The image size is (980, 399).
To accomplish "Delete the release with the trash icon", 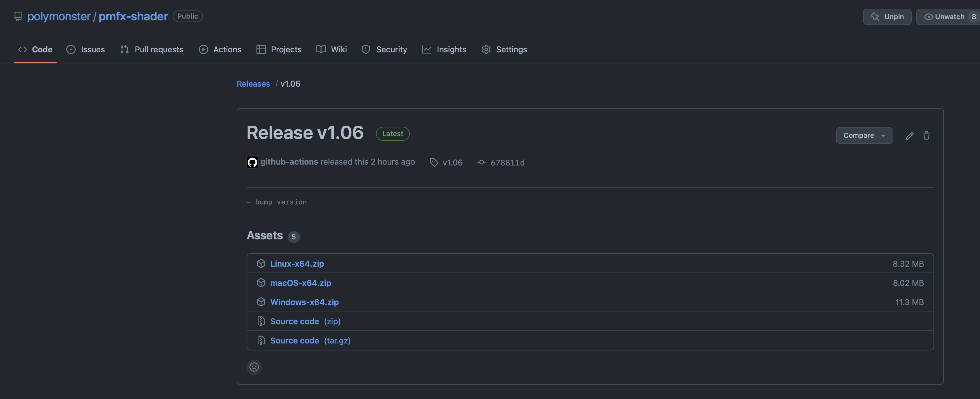I will [x=926, y=136].
